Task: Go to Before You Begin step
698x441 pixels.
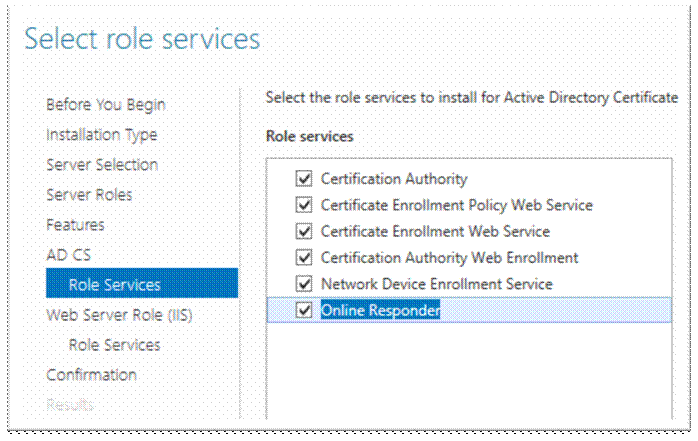Action: tap(106, 105)
